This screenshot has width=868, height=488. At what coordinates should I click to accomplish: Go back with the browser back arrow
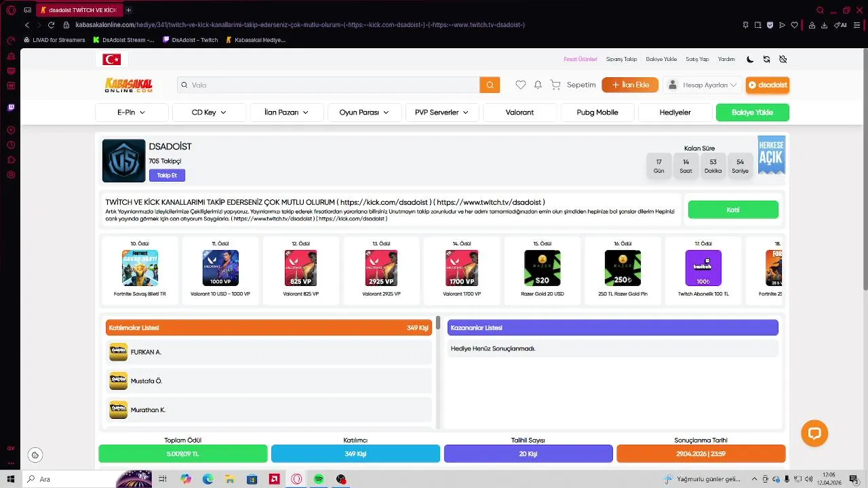[x=27, y=25]
